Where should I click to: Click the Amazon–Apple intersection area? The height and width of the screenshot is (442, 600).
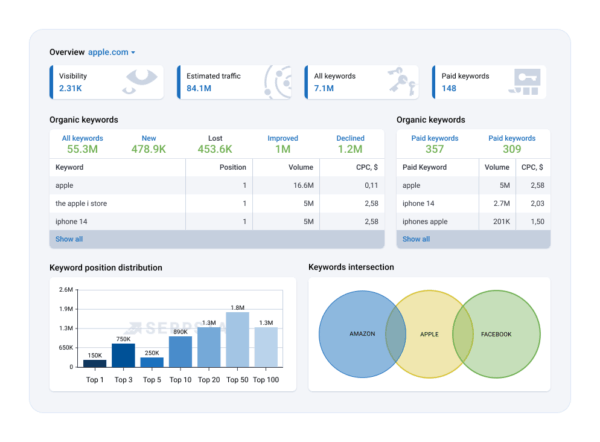[396, 334]
